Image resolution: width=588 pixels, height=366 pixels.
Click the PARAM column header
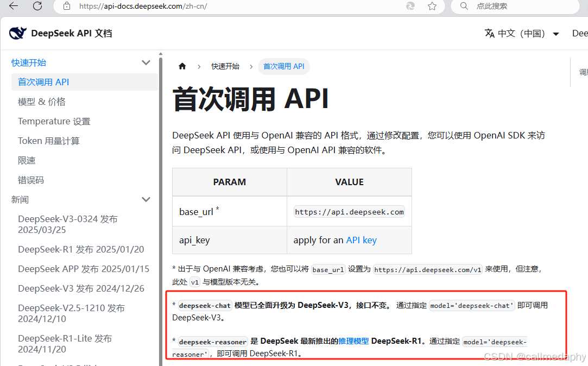coord(230,182)
